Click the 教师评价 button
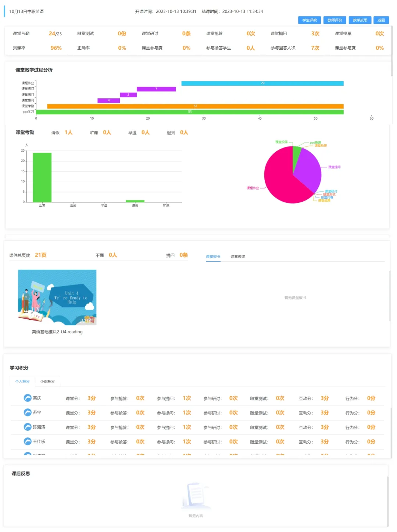The image size is (397, 532). (x=335, y=20)
